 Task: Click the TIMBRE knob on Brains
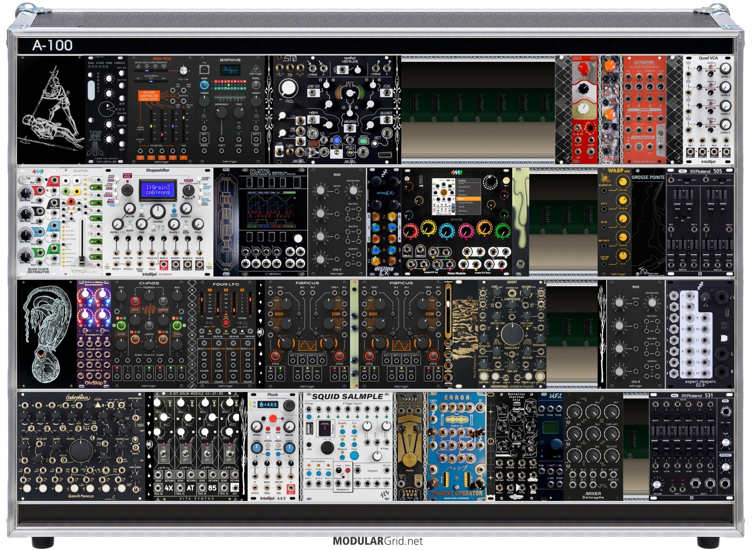tap(204, 102)
